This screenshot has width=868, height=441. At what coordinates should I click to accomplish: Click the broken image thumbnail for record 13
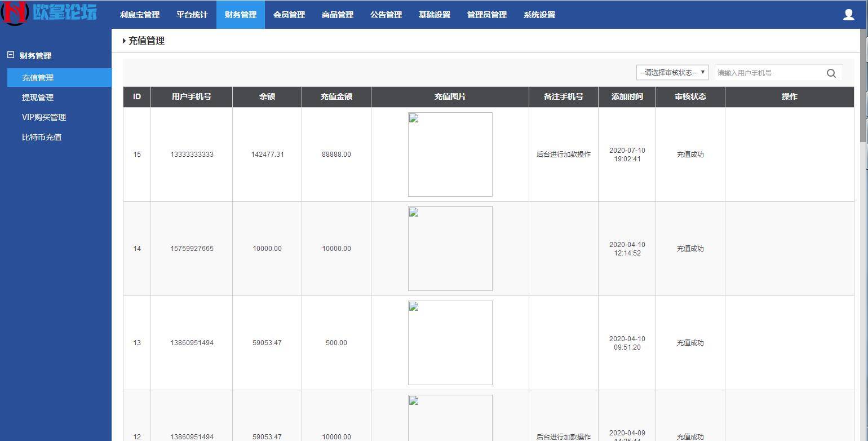[450, 342]
